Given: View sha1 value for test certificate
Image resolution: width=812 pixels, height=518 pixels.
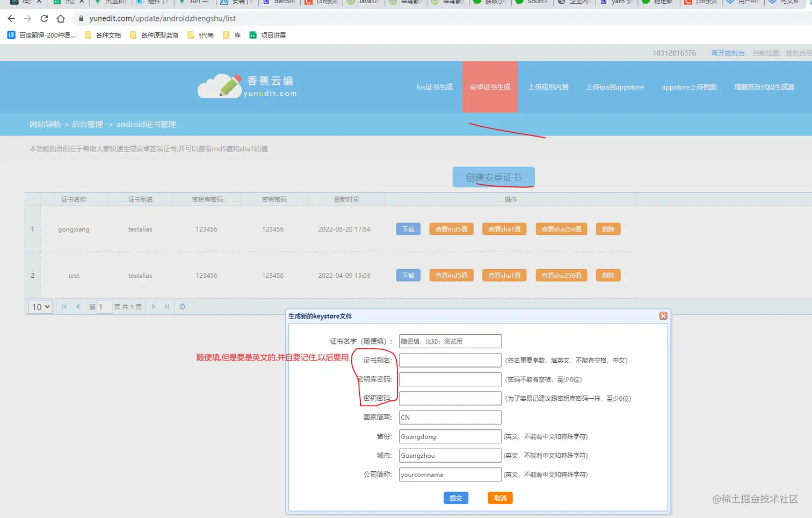Looking at the screenshot, I should [504, 276].
